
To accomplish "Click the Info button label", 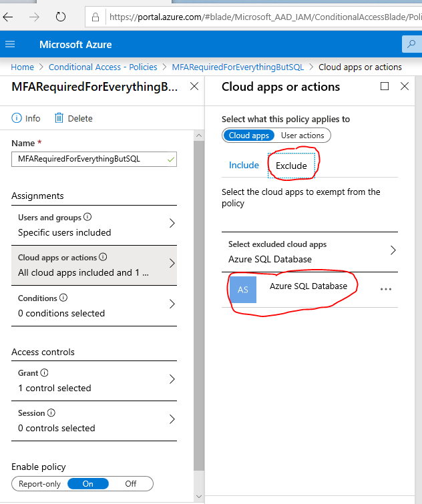I will 33,118.
